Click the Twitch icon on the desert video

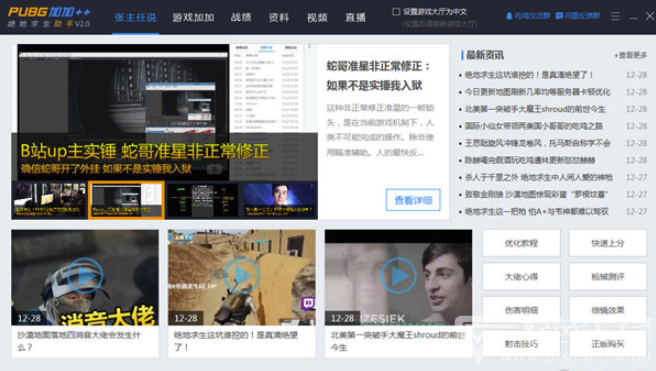tap(308, 303)
